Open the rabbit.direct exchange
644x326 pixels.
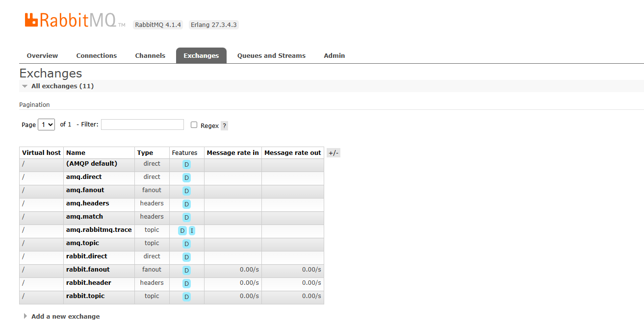point(87,256)
